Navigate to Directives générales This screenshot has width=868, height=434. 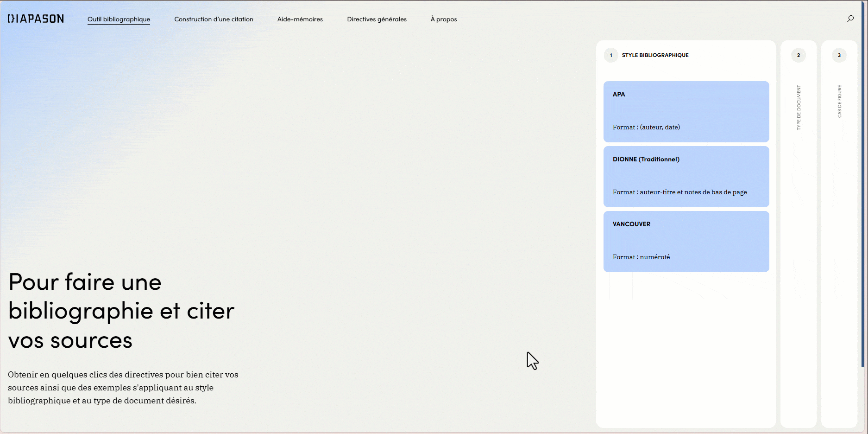click(377, 19)
